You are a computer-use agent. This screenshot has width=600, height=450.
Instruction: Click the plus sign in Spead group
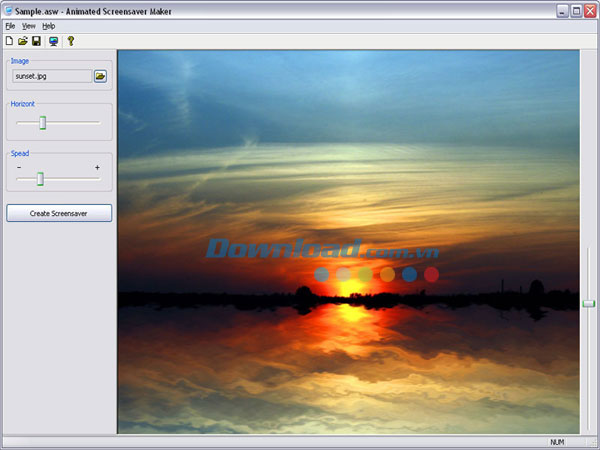97,167
